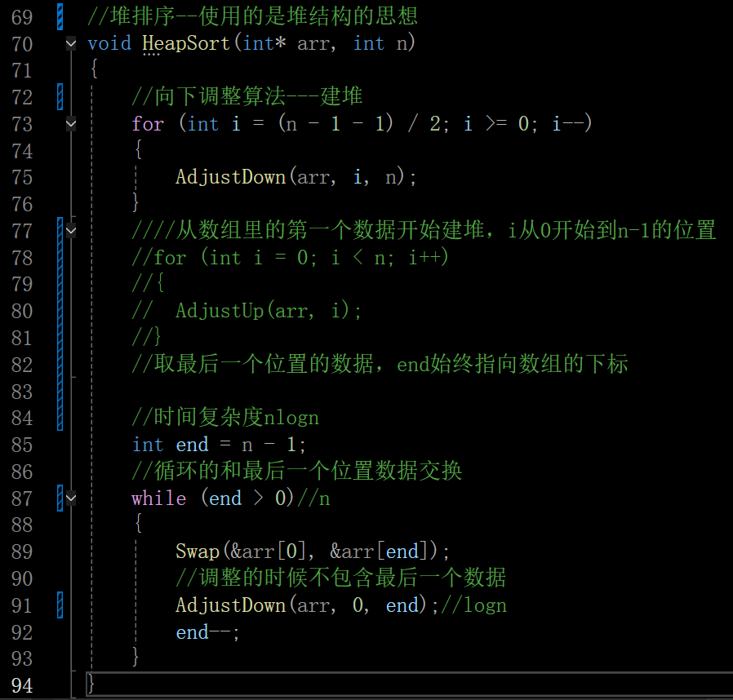Click the change marker bar beside line 91

[x=60, y=605]
